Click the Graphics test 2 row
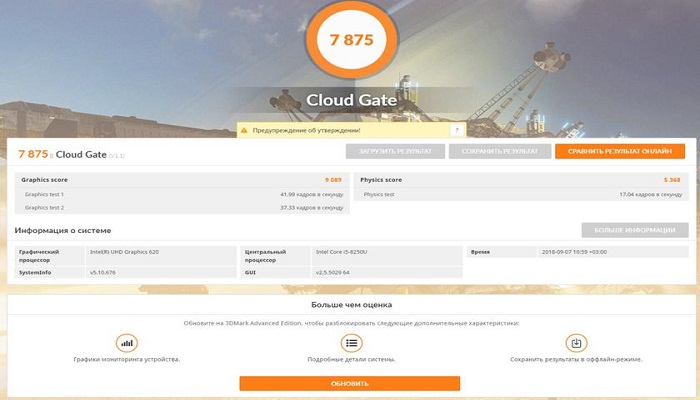 (x=182, y=208)
